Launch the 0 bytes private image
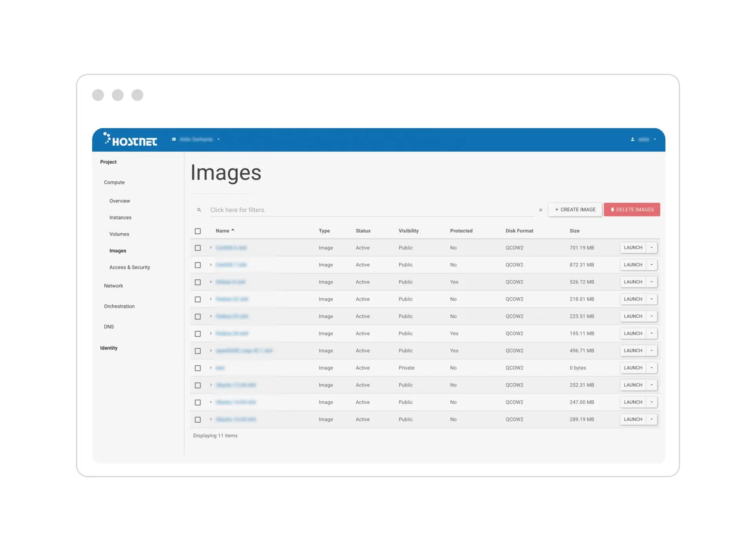The image size is (756, 551). (x=633, y=368)
